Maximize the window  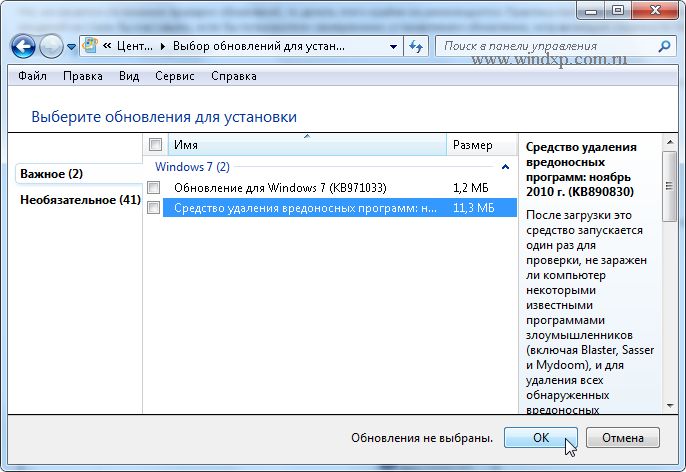tap(618, 10)
